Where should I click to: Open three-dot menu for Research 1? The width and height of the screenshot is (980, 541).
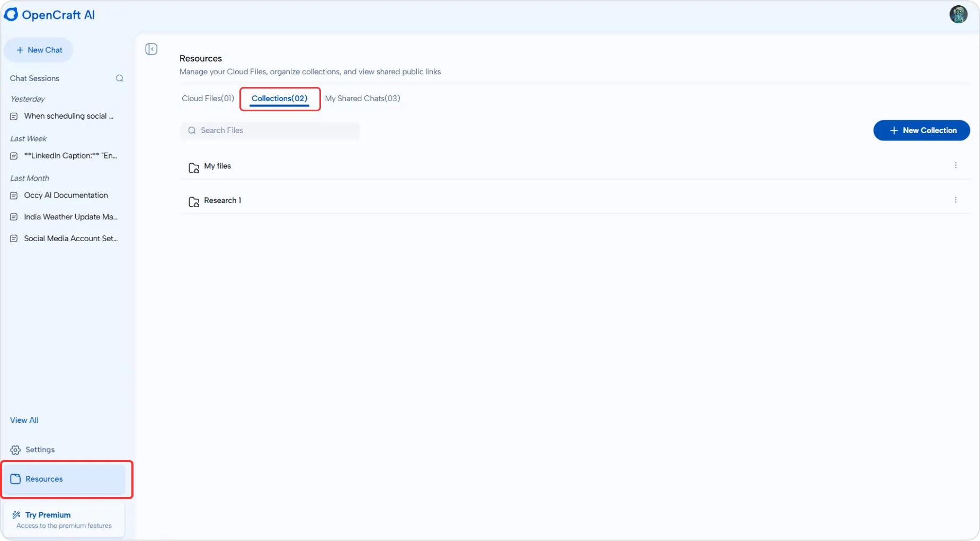pyautogui.click(x=956, y=200)
